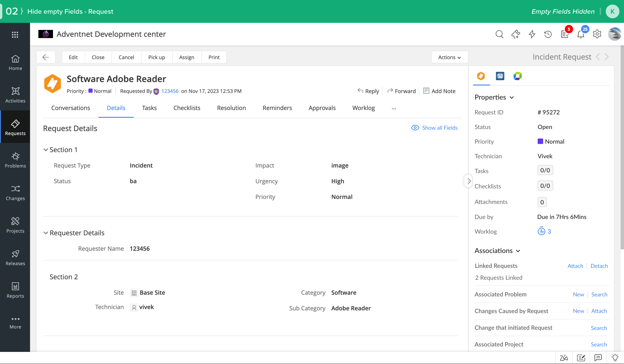
Task: Collapse Section 1 chevron
Action: 45,150
